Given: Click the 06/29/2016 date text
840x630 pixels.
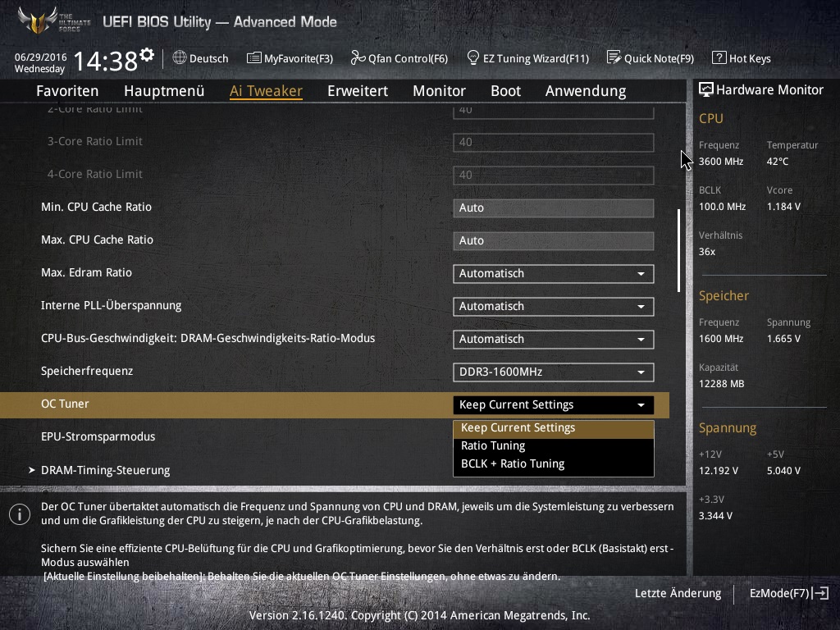Looking at the screenshot, I should pos(41,57).
